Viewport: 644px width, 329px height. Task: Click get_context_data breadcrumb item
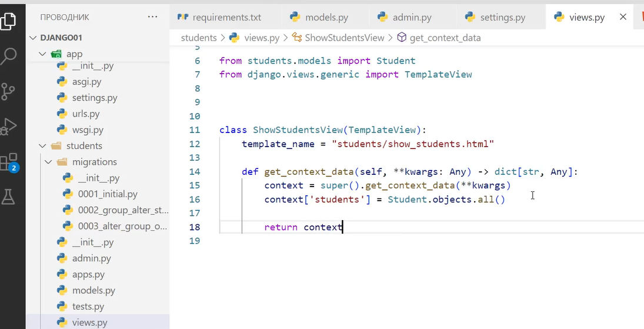(445, 38)
